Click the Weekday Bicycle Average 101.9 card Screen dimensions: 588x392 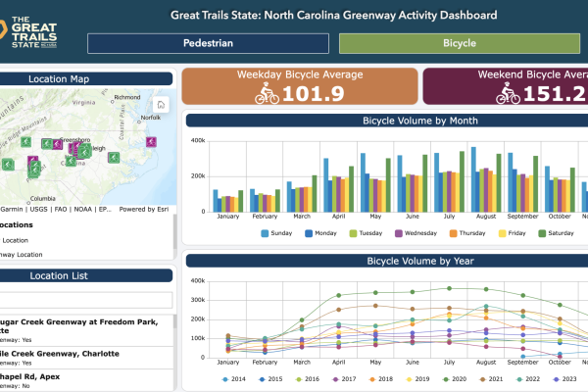[300, 86]
